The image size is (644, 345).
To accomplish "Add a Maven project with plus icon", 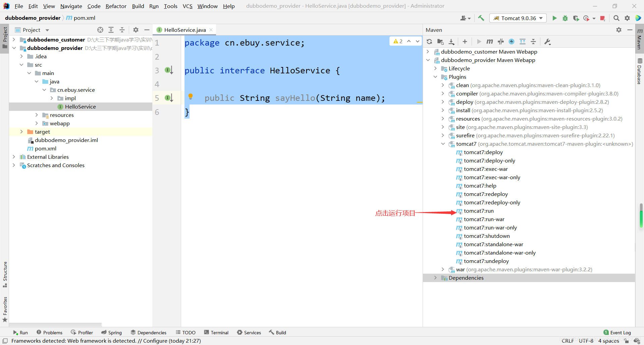I will (465, 42).
